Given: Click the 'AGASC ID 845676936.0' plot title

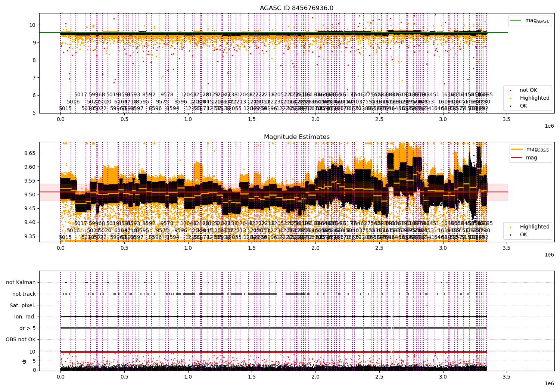Looking at the screenshot, I should point(296,8).
